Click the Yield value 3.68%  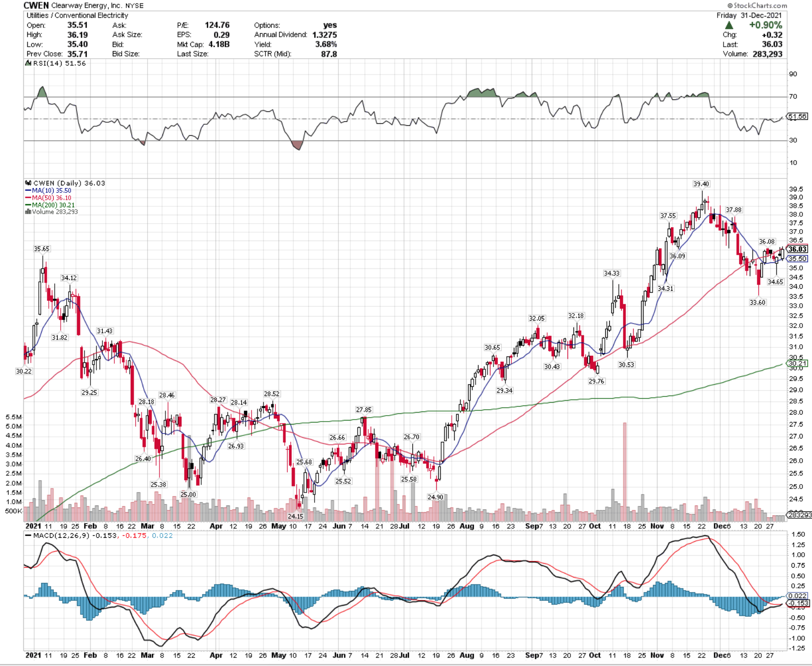[326, 44]
